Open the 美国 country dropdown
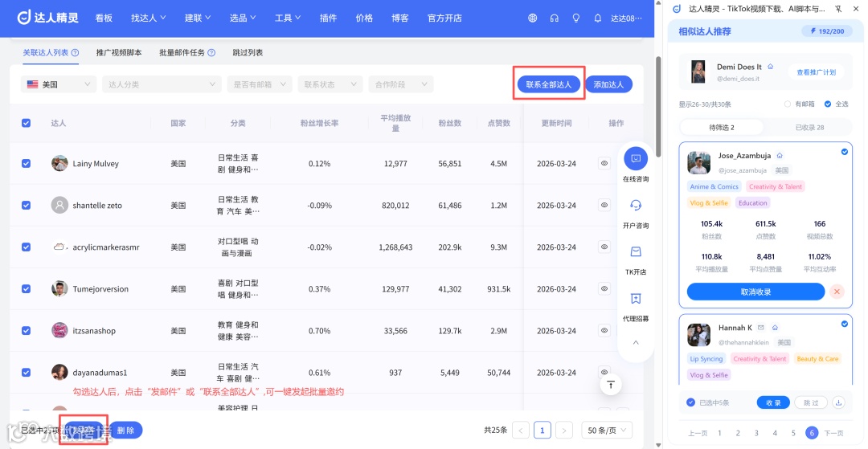The height and width of the screenshot is (449, 868). point(59,84)
